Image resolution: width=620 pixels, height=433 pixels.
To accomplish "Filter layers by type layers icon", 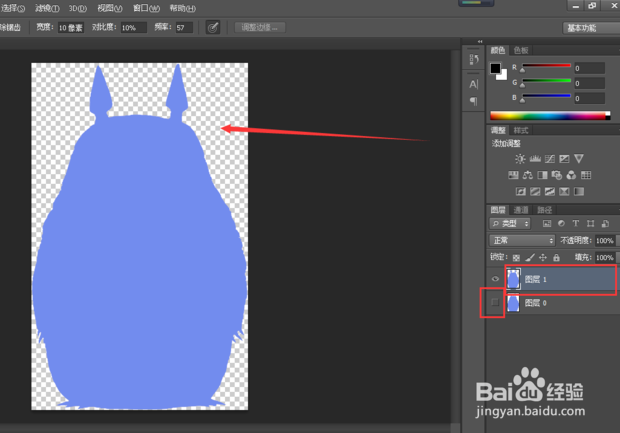I will coord(576,223).
